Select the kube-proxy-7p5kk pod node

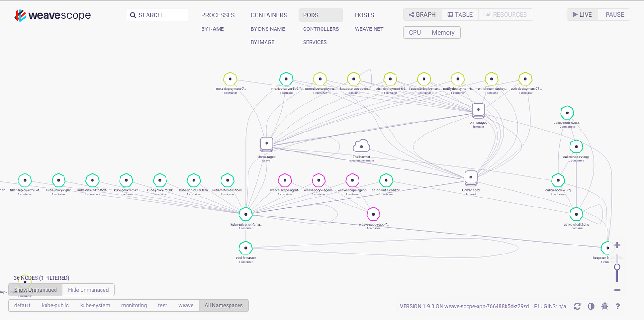tap(160, 180)
